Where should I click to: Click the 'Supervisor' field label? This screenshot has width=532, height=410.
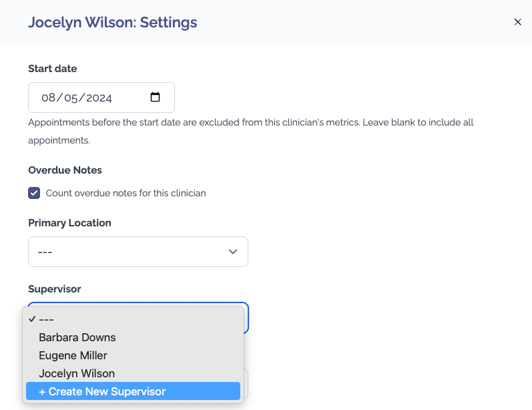(55, 289)
